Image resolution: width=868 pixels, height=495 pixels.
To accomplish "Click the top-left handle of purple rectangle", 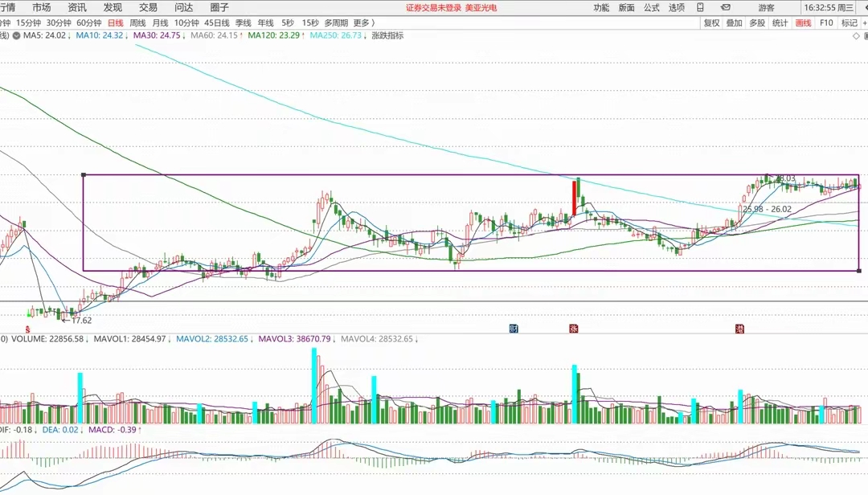I will [84, 175].
